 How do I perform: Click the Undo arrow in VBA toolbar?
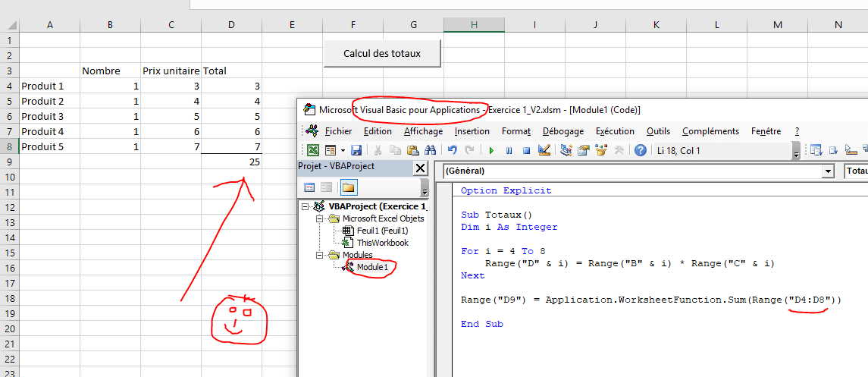point(453,150)
